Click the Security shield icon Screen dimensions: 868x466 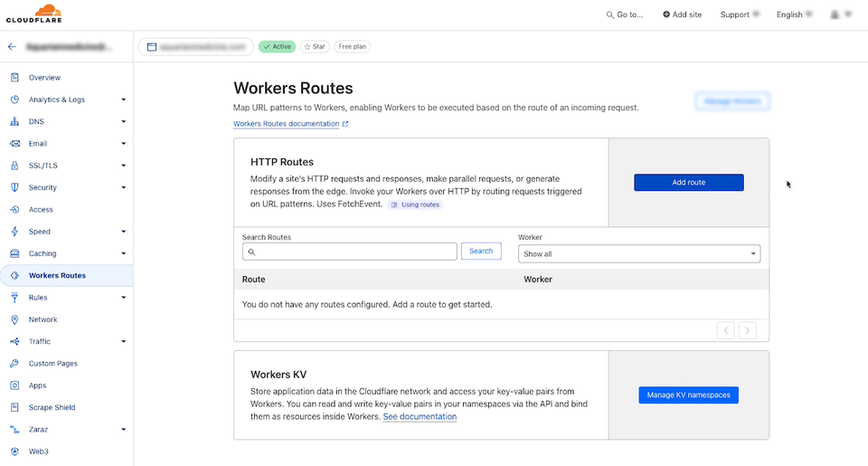tap(15, 187)
